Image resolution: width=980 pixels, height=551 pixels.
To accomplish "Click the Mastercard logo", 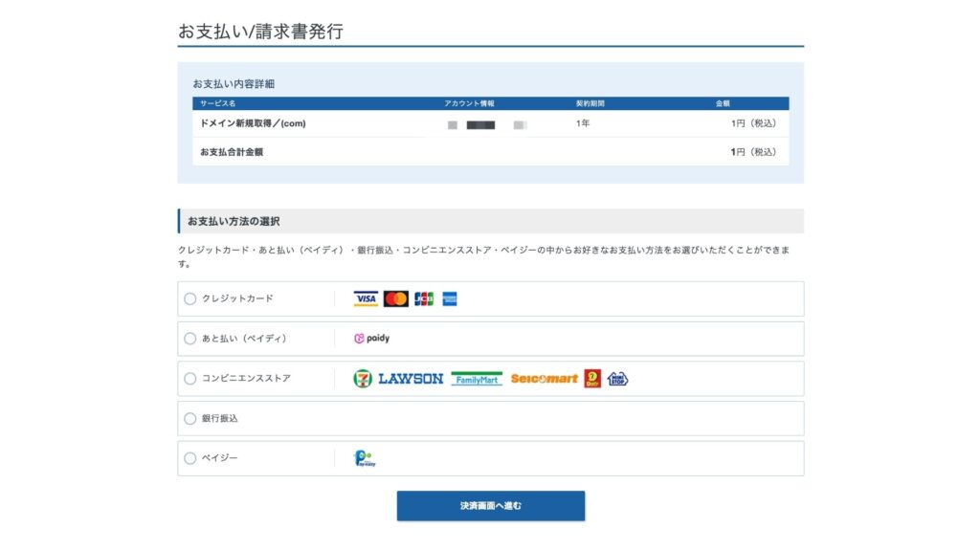I will [395, 298].
